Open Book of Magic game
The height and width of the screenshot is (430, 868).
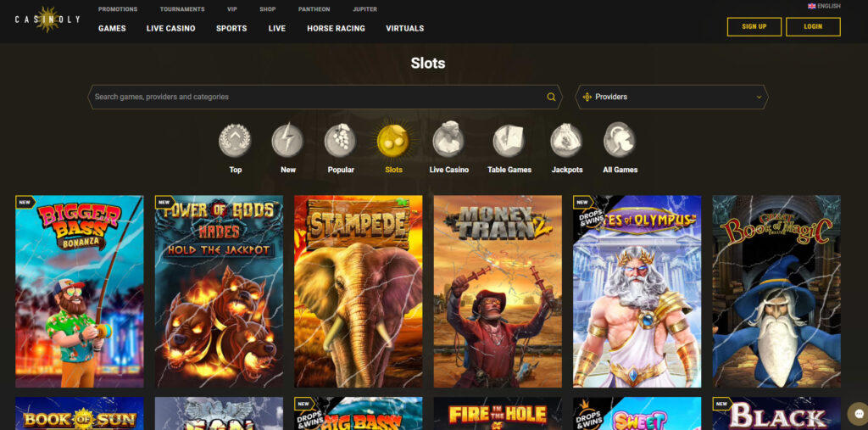(776, 292)
